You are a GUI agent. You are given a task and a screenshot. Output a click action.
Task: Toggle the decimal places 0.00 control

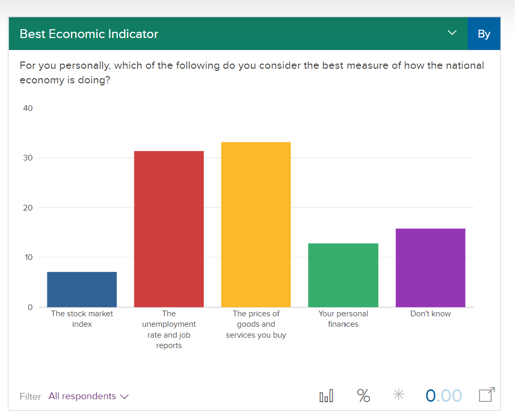444,396
